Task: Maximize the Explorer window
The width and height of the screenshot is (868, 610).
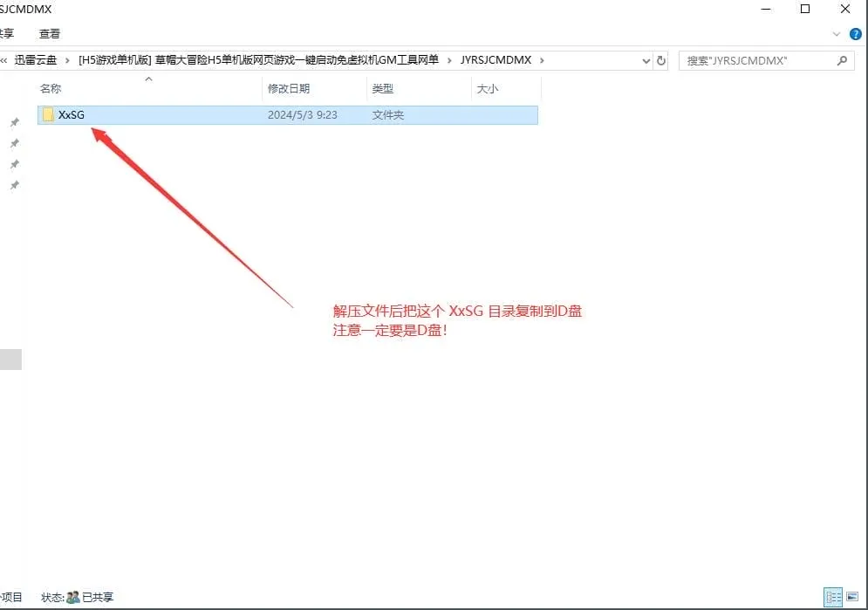Action: [x=805, y=9]
